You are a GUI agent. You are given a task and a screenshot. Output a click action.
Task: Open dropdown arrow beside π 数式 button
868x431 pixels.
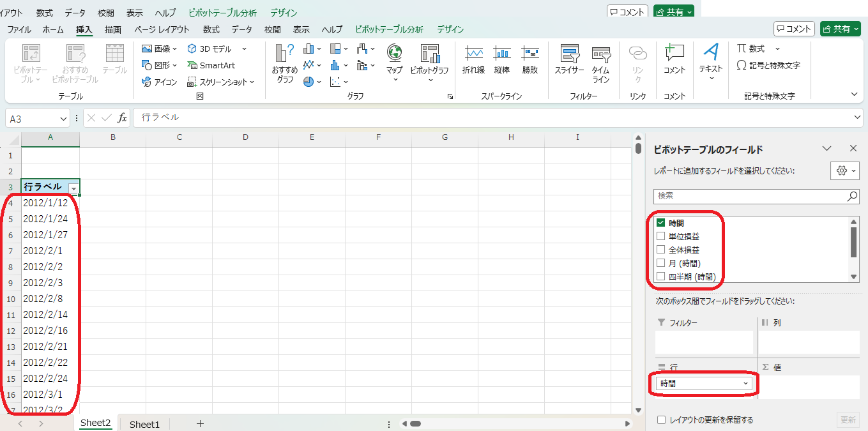pyautogui.click(x=777, y=49)
